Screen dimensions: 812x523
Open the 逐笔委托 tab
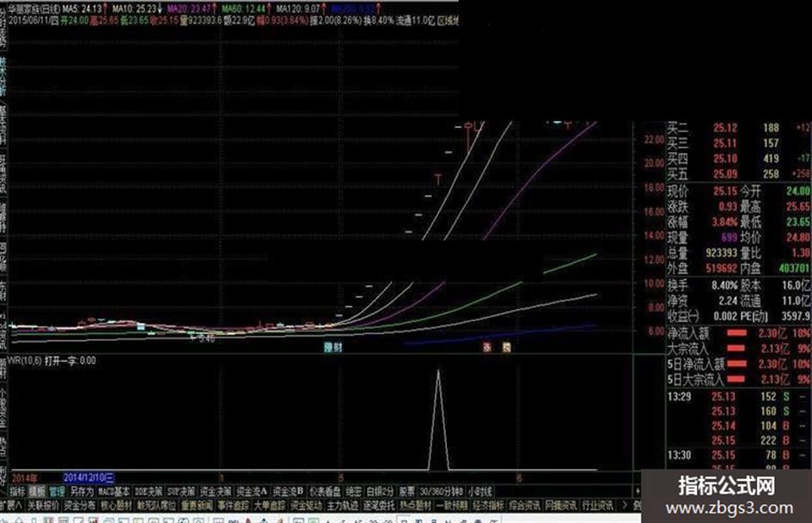(379, 505)
